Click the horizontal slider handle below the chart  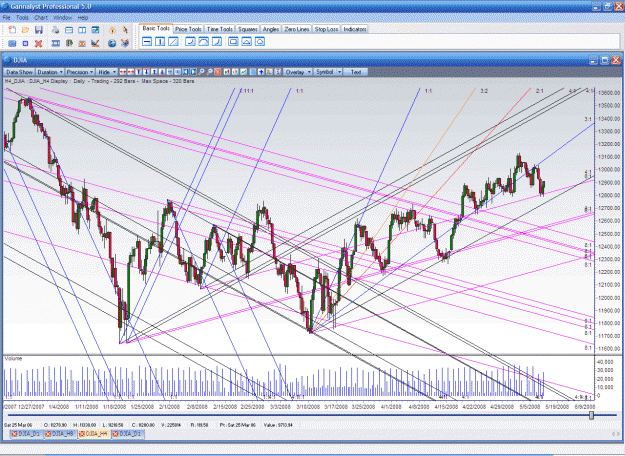[x=592, y=415]
